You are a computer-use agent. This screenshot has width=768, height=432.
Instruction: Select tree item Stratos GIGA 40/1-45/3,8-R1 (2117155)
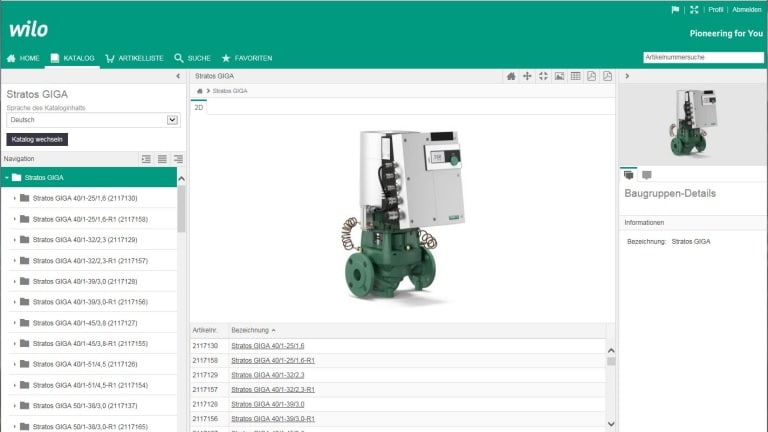(90, 344)
